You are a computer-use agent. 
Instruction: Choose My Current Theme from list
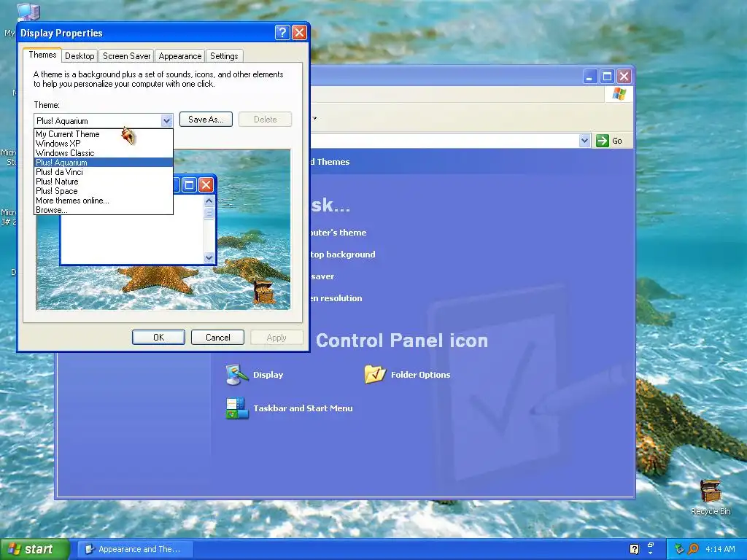click(x=104, y=134)
